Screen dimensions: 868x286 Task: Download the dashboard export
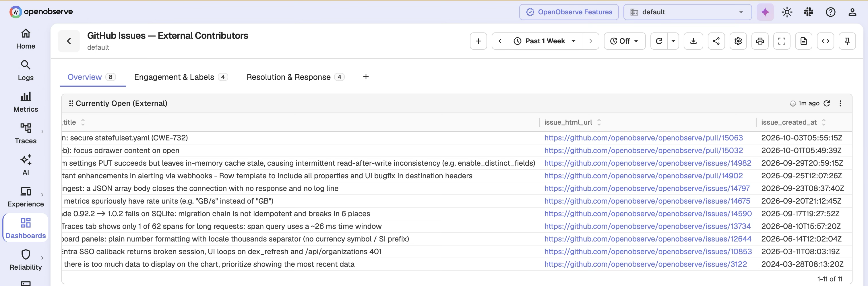(693, 41)
